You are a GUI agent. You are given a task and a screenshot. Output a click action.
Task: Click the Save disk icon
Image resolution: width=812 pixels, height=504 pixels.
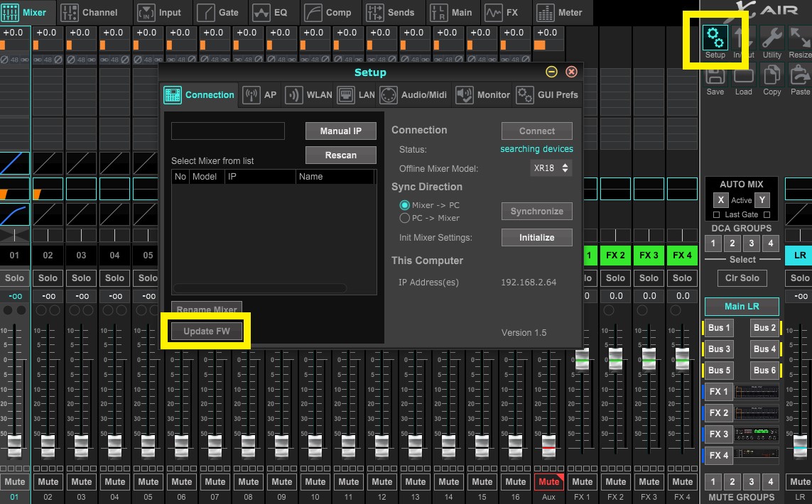point(715,76)
